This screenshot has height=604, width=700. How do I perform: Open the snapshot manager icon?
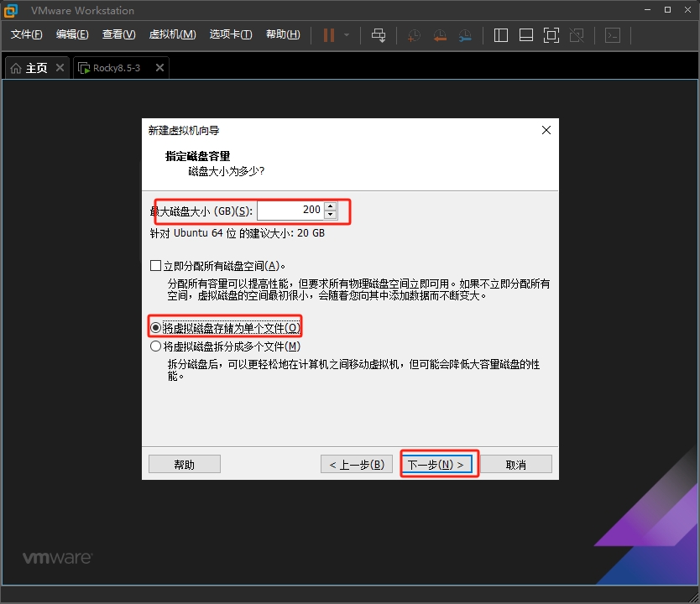(465, 35)
